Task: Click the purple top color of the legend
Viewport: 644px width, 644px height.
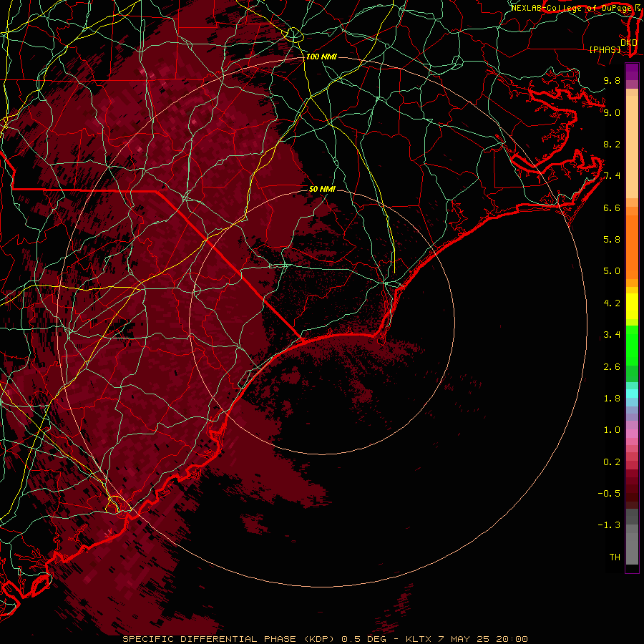Action: coord(632,72)
